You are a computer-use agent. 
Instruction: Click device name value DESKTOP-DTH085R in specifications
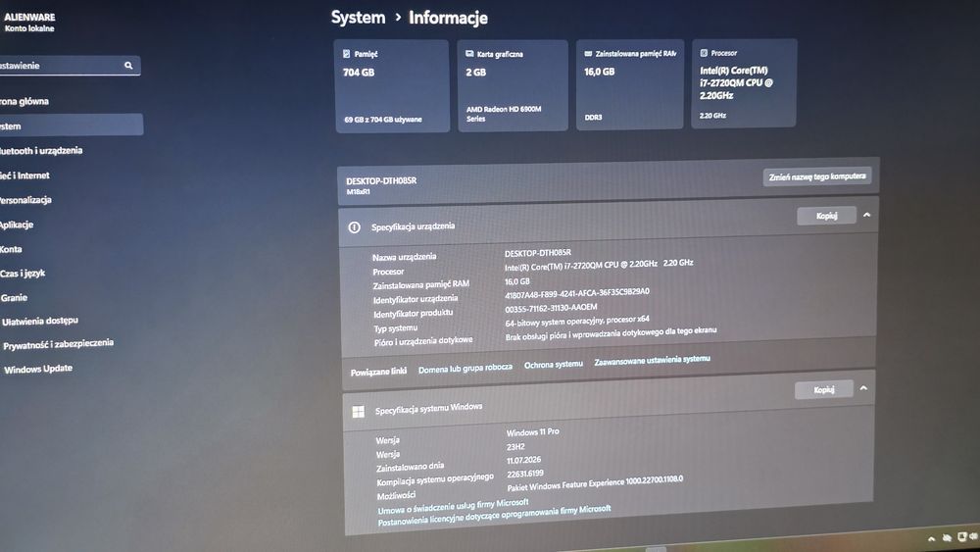[537, 253]
